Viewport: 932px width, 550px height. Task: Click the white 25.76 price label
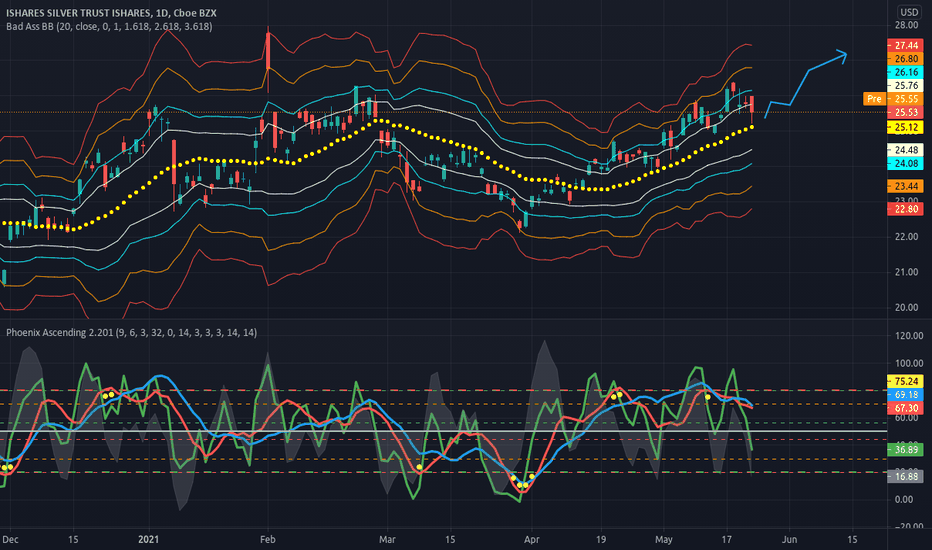pos(905,86)
